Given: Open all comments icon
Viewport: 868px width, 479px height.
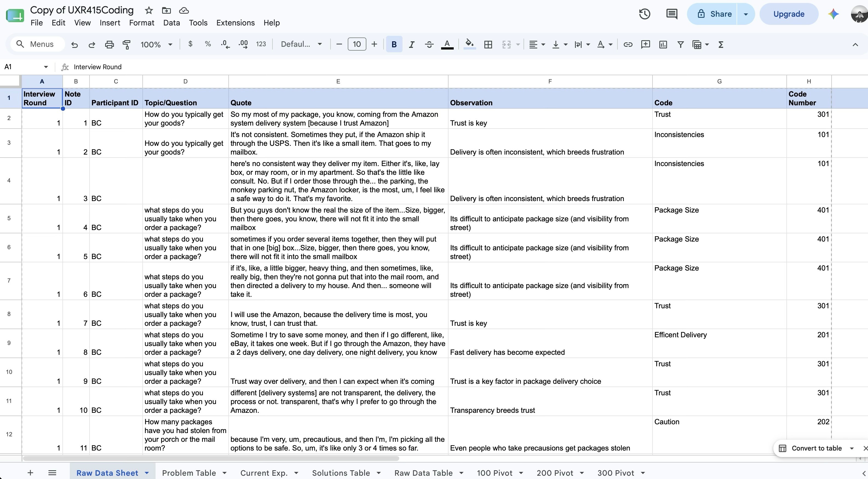Looking at the screenshot, I should point(672,14).
